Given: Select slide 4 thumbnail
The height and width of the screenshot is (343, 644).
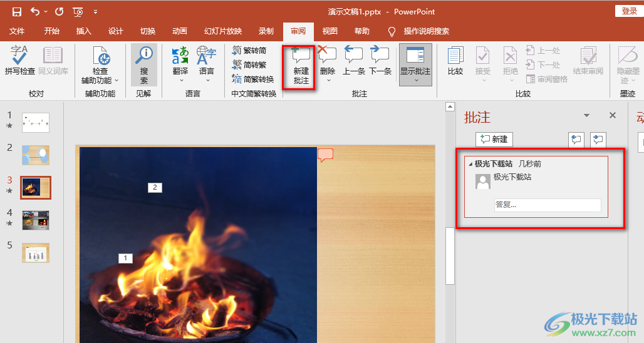Looking at the screenshot, I should (x=36, y=220).
